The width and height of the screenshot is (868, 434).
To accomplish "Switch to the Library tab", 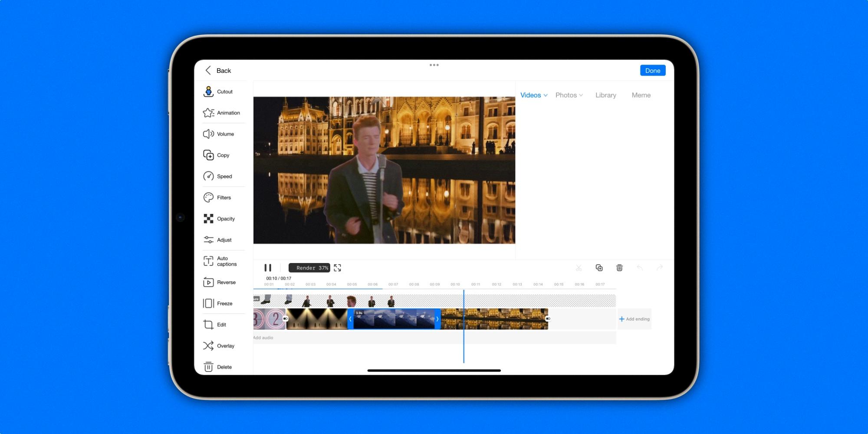I will [606, 95].
